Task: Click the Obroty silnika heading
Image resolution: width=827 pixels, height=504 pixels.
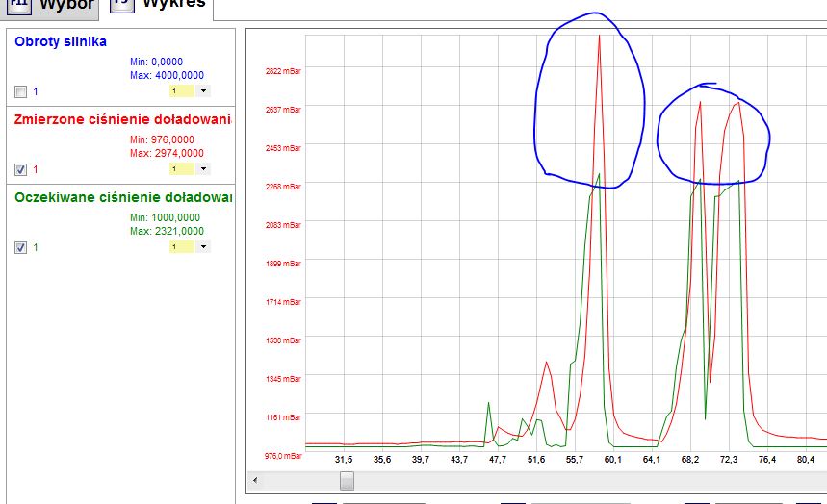Action: (x=61, y=41)
